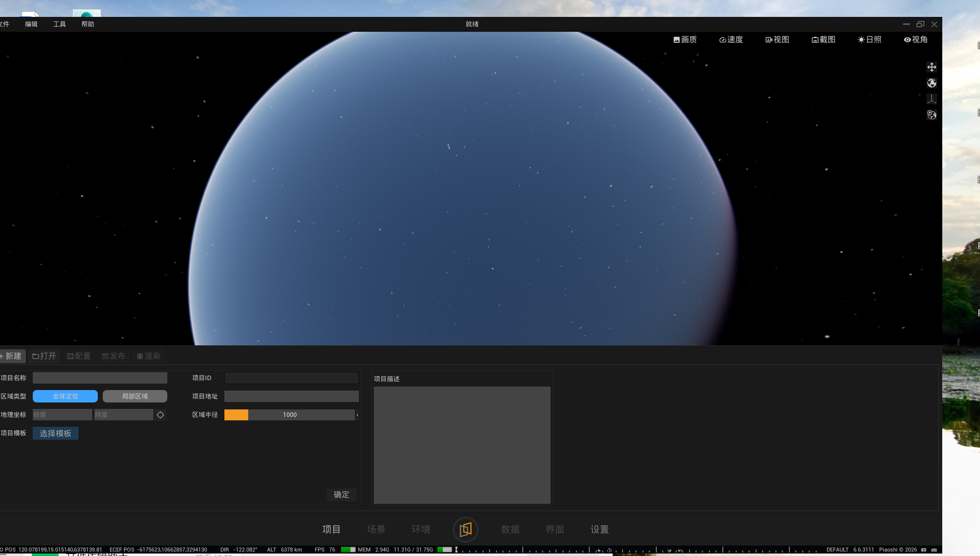Switch to the 设置 bottom tab
The image size is (980, 556).
point(600,530)
